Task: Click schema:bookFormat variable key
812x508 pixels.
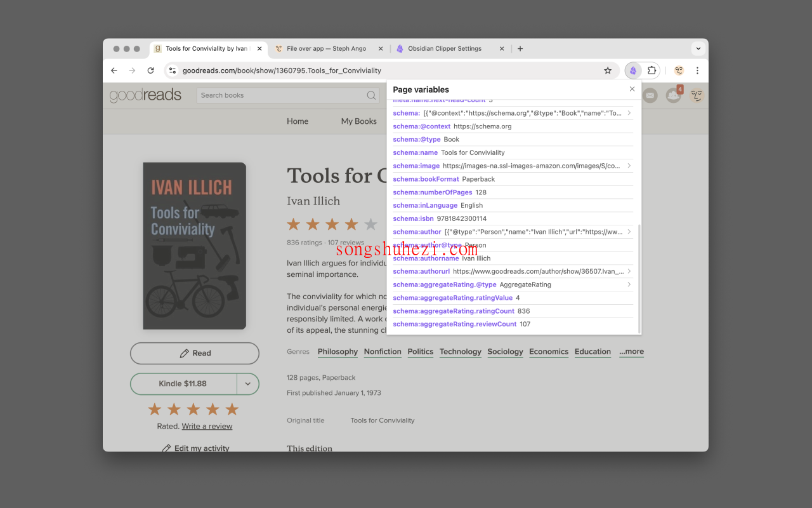Action: (426, 179)
